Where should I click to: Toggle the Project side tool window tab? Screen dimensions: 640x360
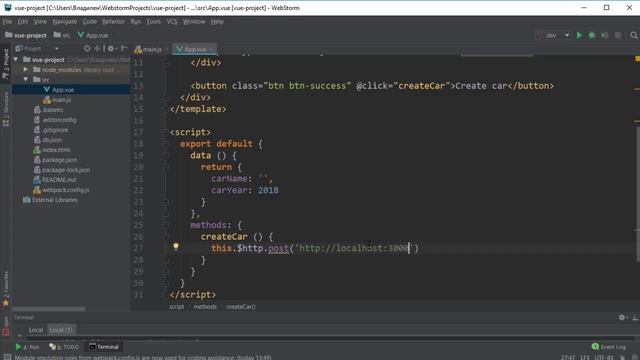pos(6,64)
